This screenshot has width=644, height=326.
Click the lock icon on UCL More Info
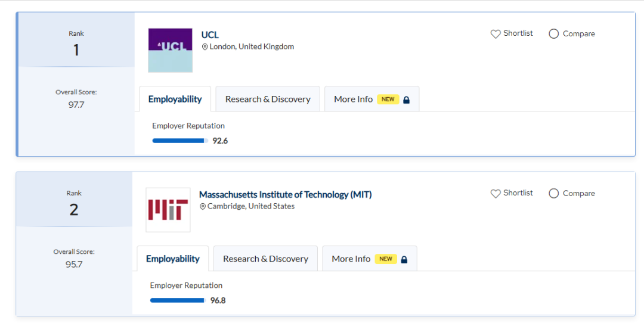click(407, 100)
